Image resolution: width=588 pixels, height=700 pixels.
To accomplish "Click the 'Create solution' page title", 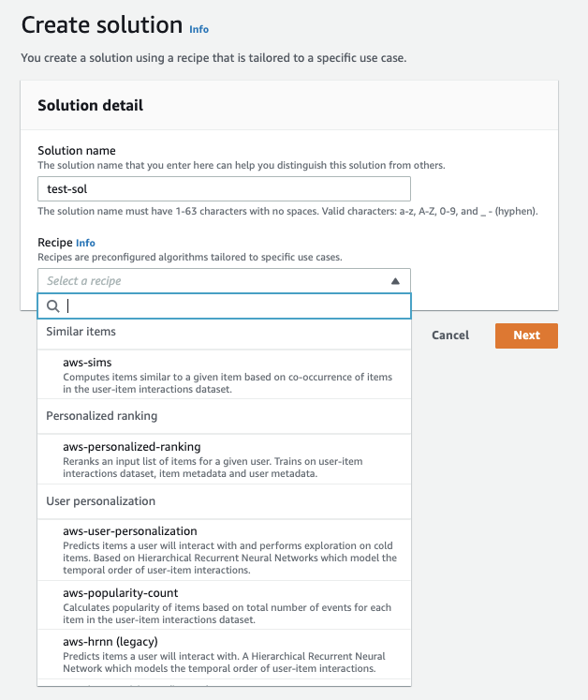I will click(x=101, y=25).
